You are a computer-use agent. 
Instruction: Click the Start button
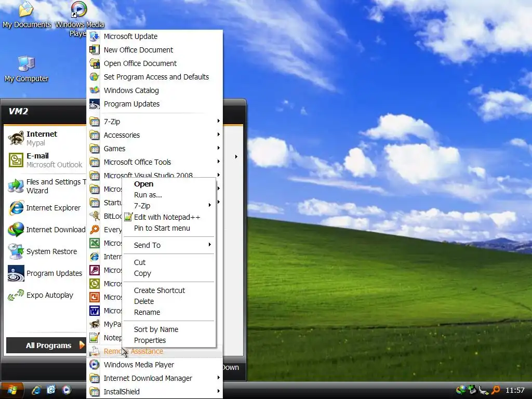tap(12, 391)
